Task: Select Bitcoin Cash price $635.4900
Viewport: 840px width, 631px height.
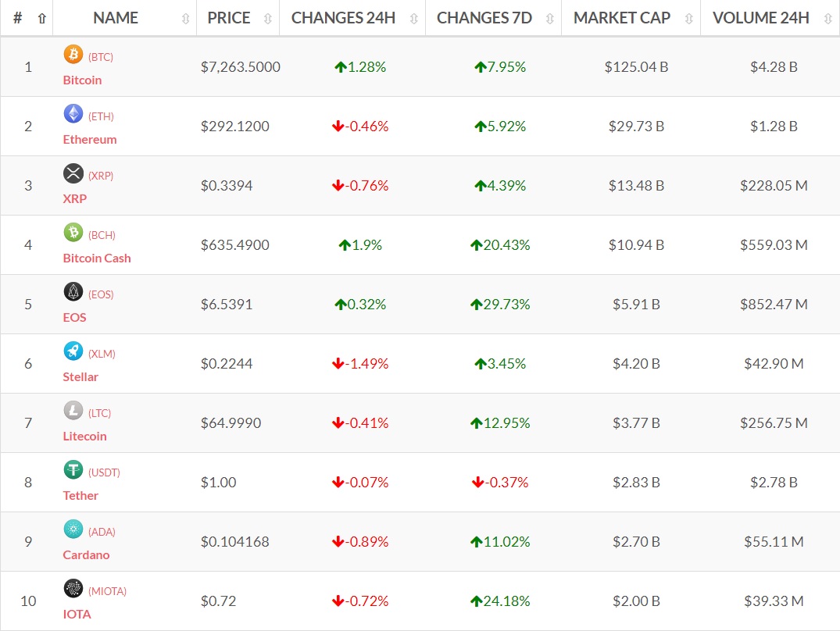Action: pos(235,245)
